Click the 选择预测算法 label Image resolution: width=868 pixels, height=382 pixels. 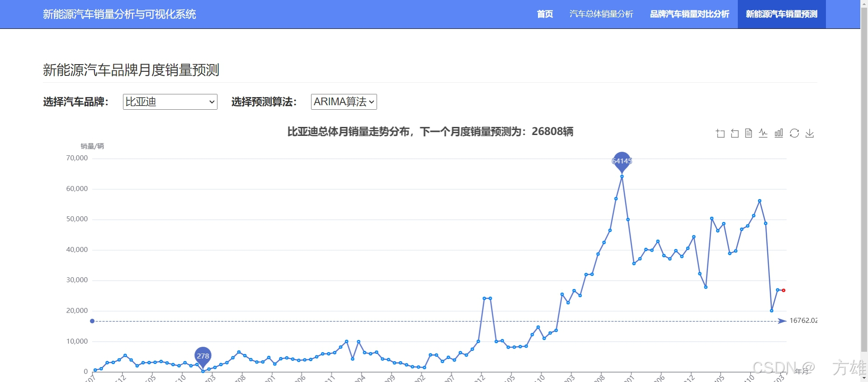point(264,102)
